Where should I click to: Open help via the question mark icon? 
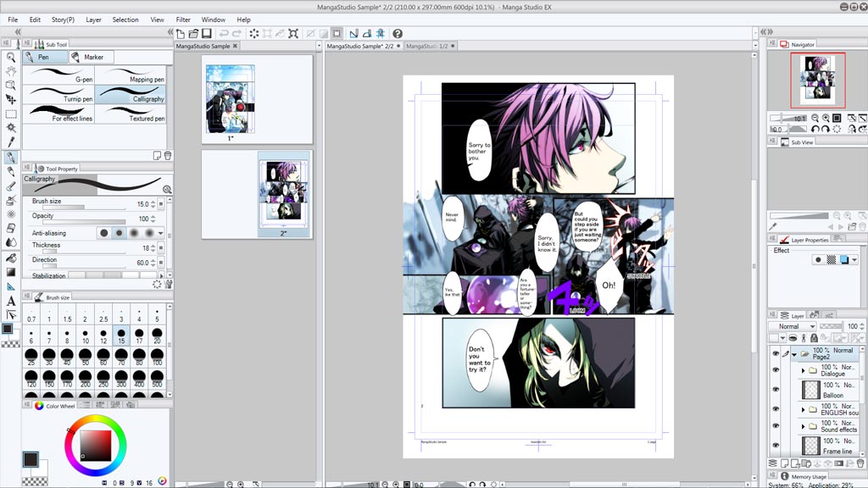coord(398,33)
